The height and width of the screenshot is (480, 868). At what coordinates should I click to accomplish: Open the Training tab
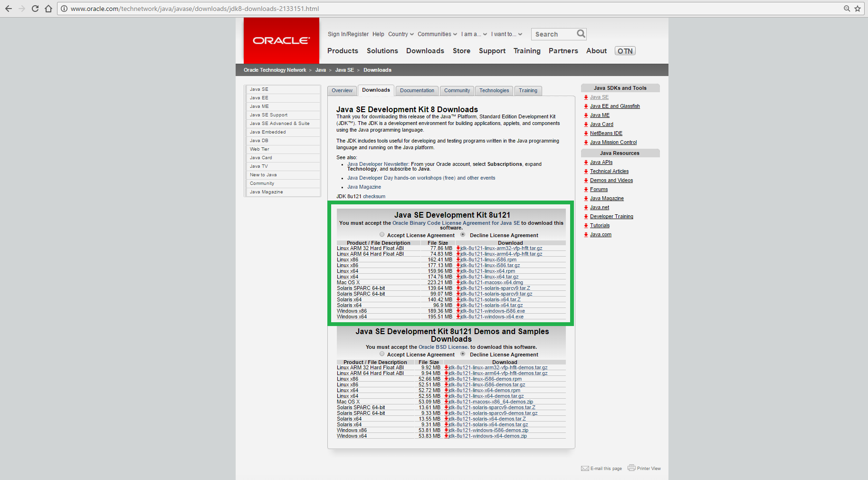[528, 91]
